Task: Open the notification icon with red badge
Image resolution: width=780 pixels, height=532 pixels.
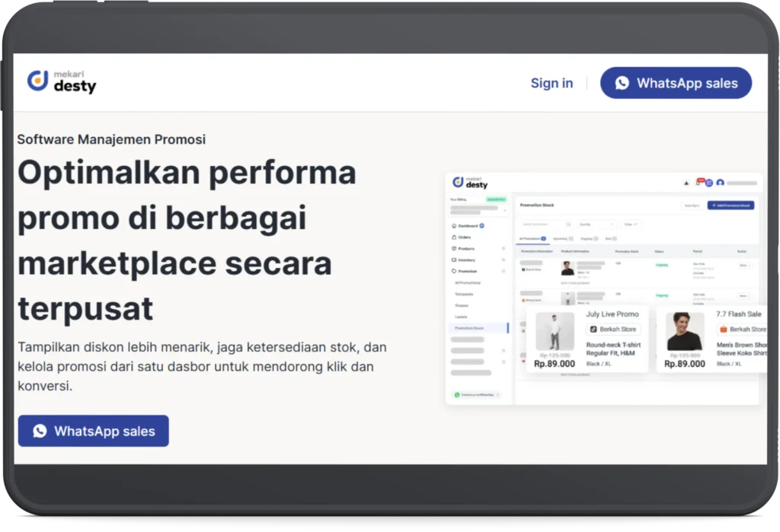Action: pos(698,183)
